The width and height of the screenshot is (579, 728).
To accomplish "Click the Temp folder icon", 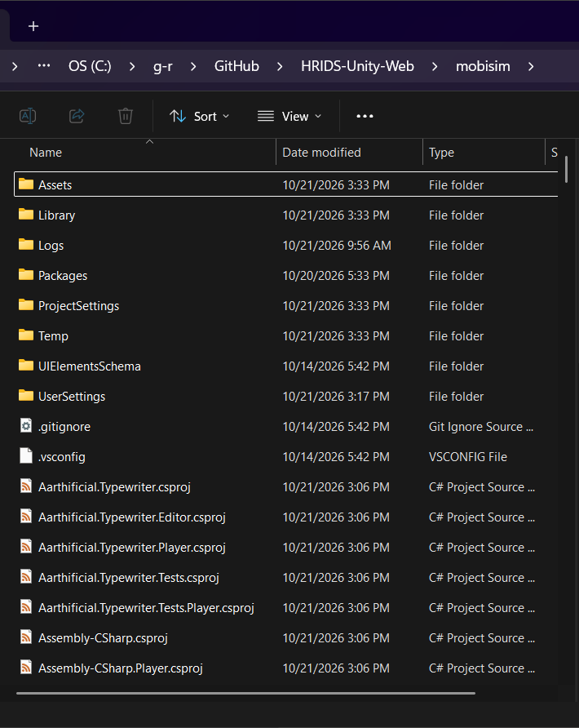I will click(26, 335).
